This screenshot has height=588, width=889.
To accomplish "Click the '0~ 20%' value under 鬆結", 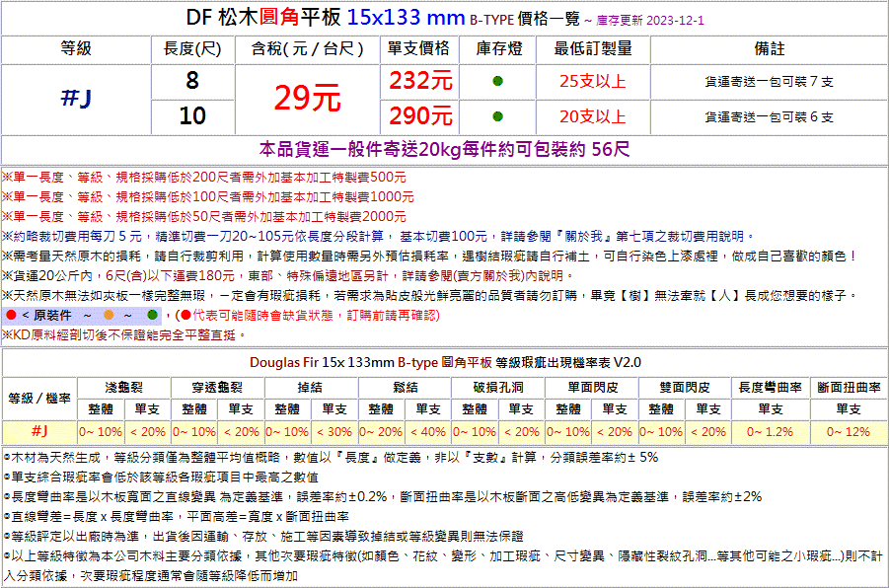I will tap(381, 432).
